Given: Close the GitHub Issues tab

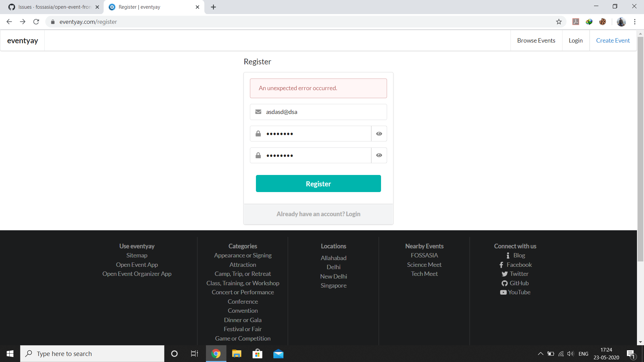Looking at the screenshot, I should click(97, 7).
